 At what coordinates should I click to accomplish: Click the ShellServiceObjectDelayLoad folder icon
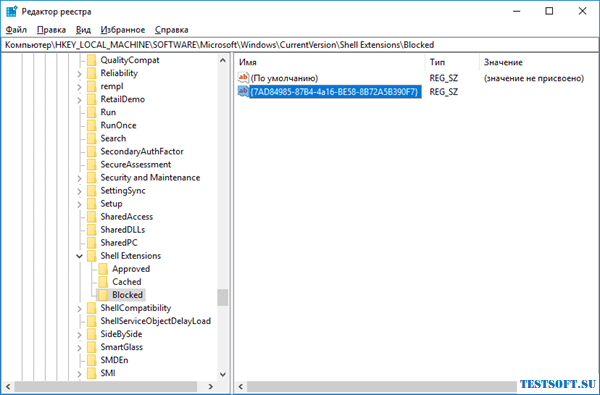tap(91, 321)
